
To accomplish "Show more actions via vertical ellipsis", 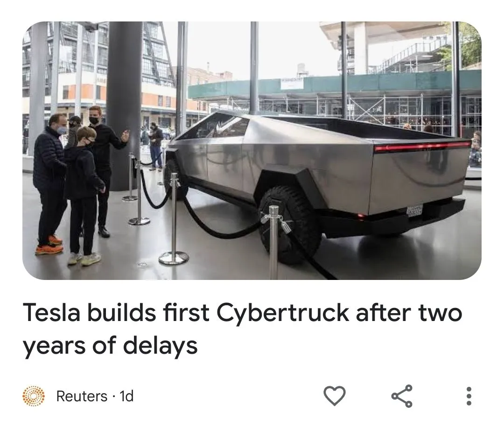I will click(x=469, y=396).
